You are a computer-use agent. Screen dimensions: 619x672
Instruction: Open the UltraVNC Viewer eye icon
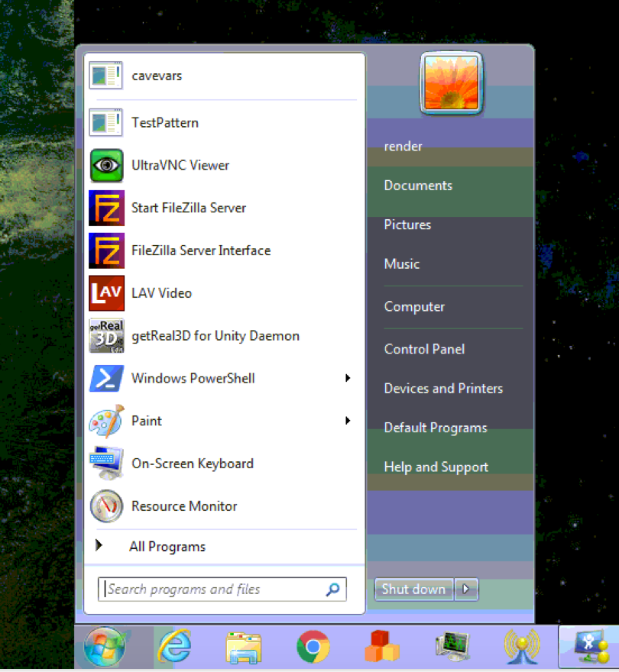(x=106, y=166)
